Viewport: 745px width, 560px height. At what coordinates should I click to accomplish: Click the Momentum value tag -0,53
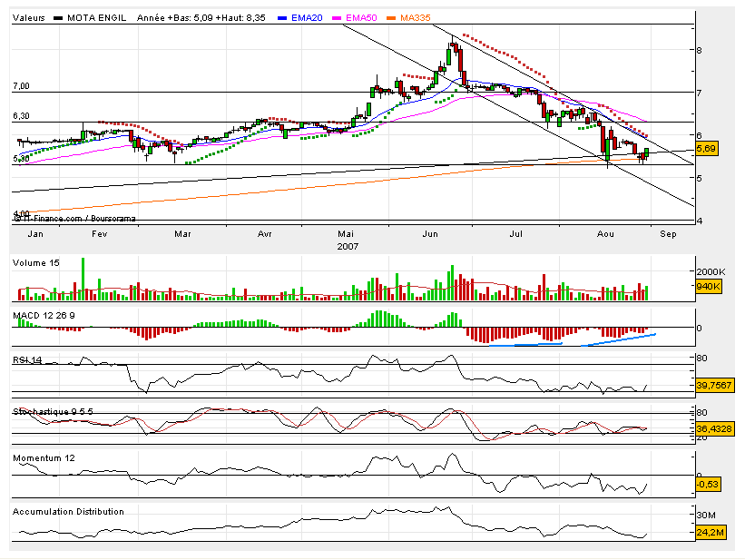tap(708, 485)
